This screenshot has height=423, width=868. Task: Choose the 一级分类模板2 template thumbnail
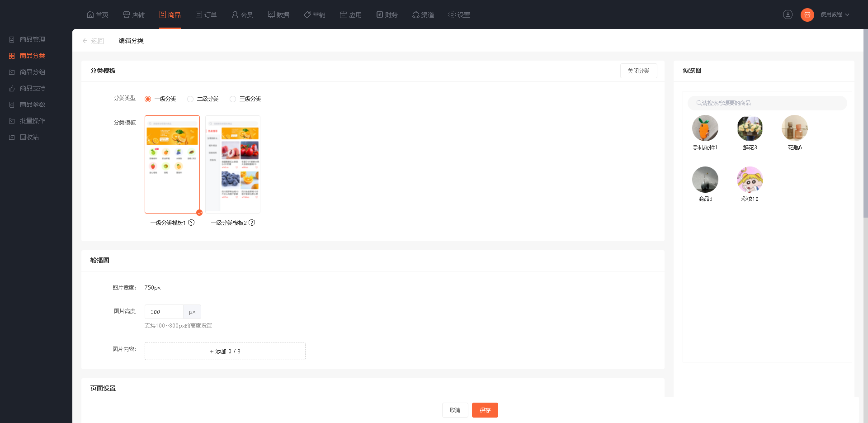(233, 164)
